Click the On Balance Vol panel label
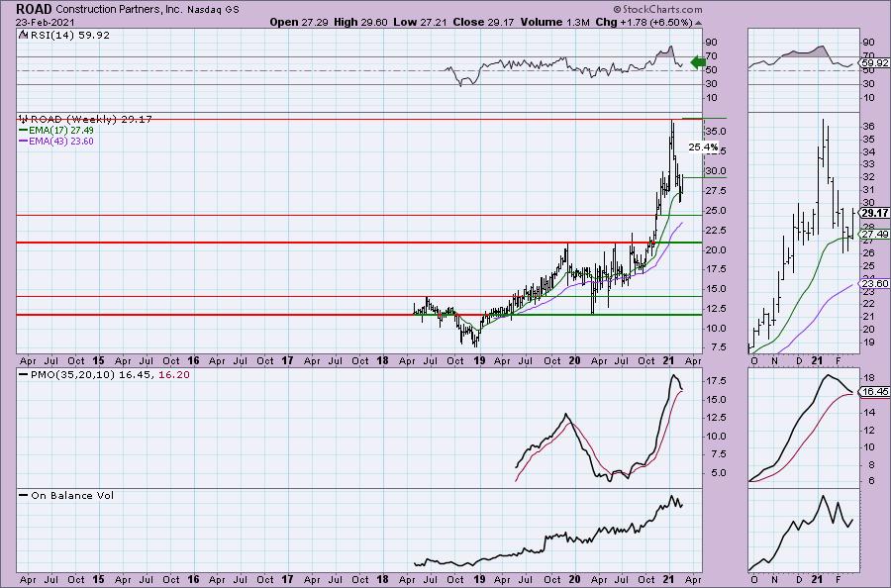 tap(66, 495)
